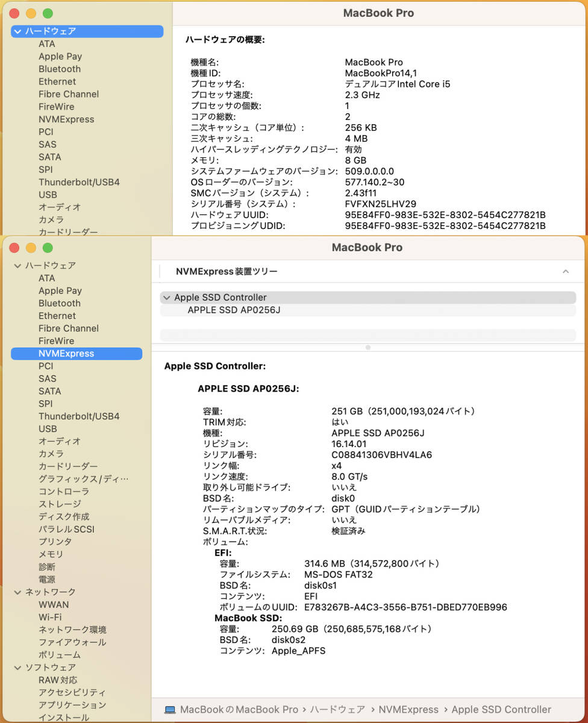
Task: Click the 251 GB capacity value
Action: [x=404, y=412]
